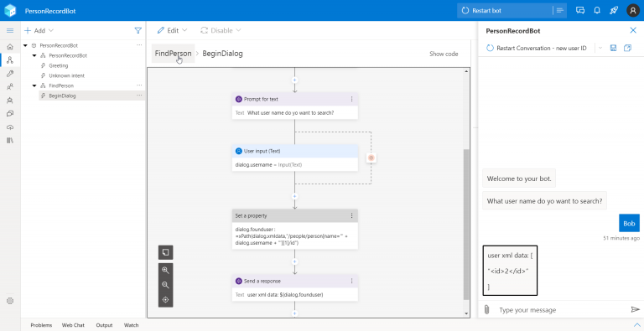Click BeginDialog breadcrumb
This screenshot has height=331, width=644.
[222, 54]
